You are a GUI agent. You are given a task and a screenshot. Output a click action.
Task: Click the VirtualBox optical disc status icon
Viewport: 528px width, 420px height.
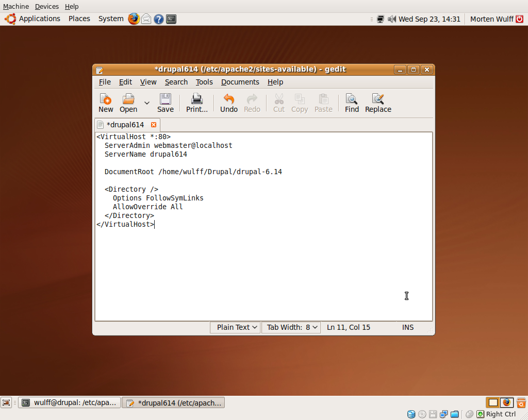point(422,414)
